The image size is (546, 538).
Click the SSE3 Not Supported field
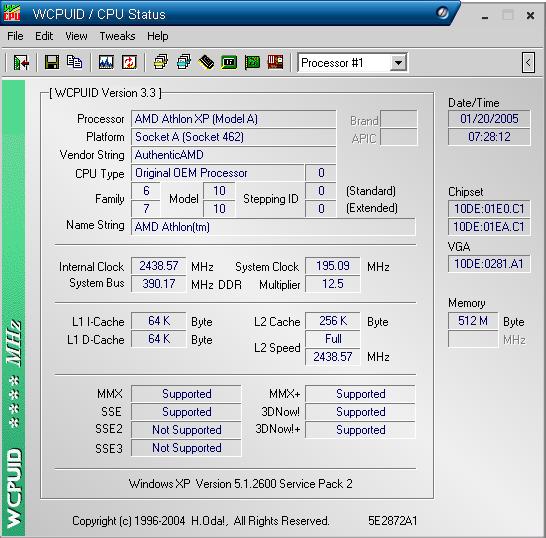(186, 448)
